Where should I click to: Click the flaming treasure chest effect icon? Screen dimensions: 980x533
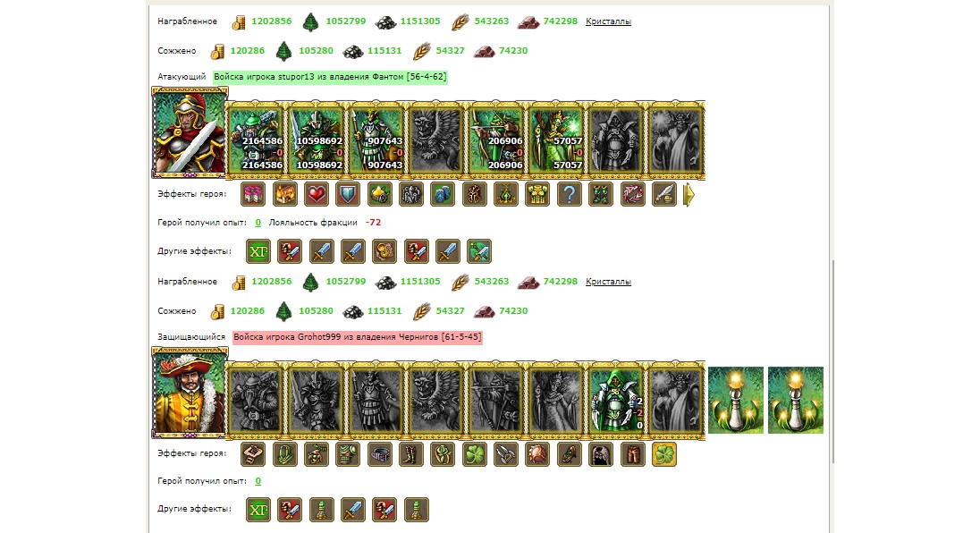(x=284, y=194)
